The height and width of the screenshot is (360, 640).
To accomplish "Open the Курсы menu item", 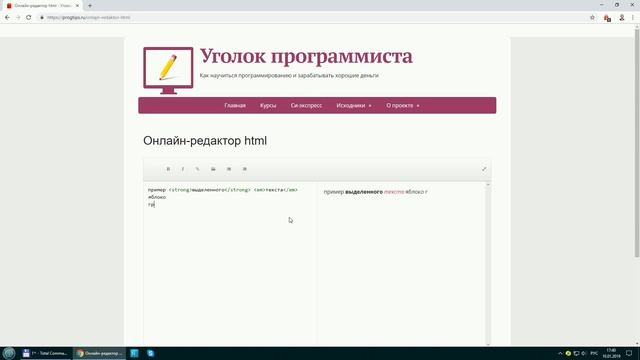I will pyautogui.click(x=268, y=105).
